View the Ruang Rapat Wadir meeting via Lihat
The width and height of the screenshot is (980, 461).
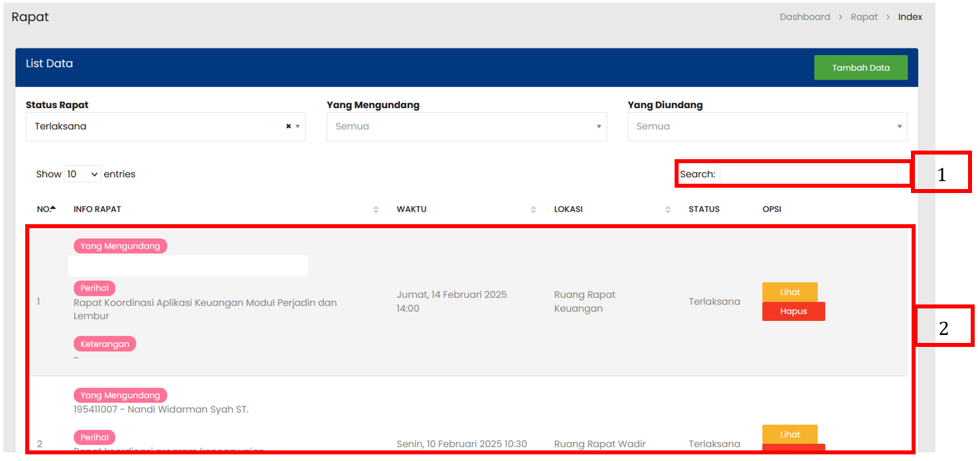[x=789, y=434]
